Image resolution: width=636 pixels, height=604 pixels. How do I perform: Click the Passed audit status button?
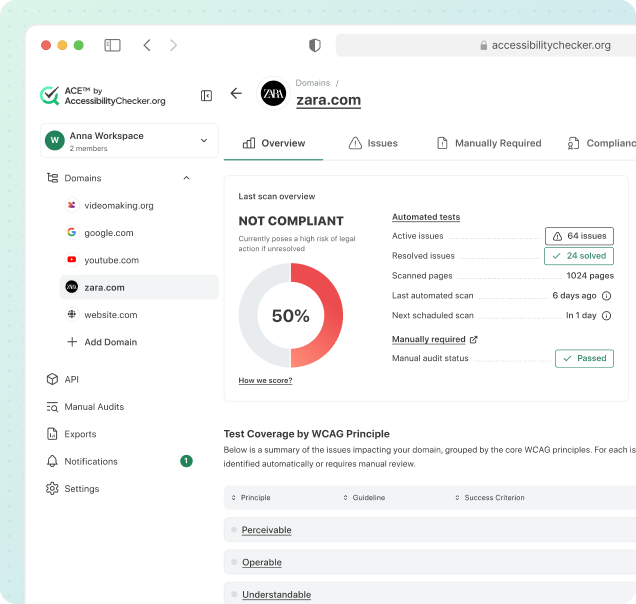[584, 359]
